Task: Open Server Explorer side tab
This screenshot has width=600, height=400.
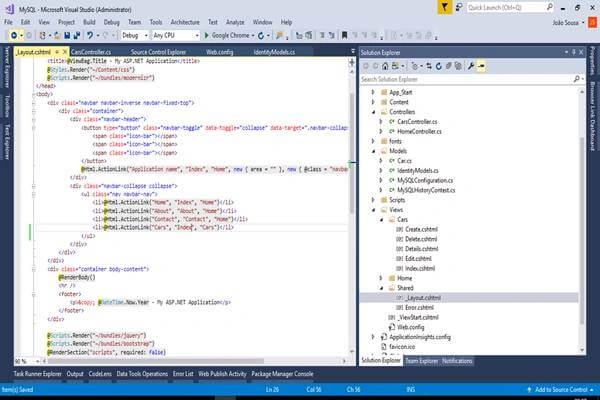Action: tap(7, 67)
